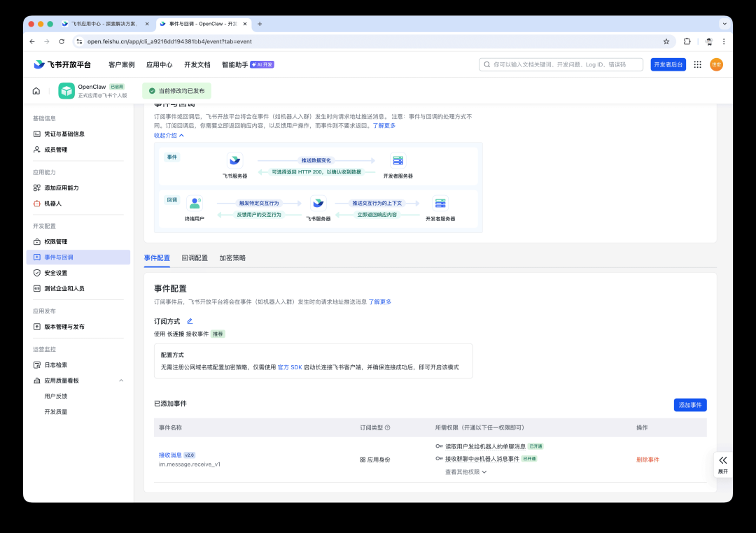Click site info icon in address bar
The width and height of the screenshot is (756, 533).
coord(80,41)
